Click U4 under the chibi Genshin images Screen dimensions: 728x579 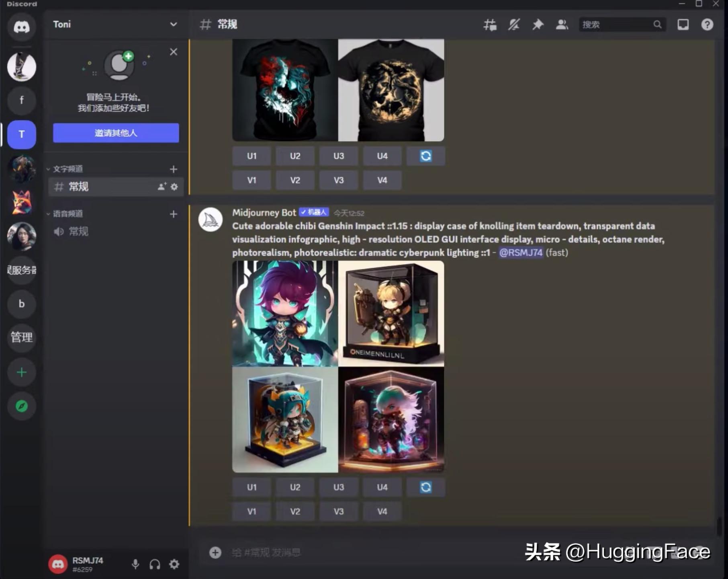click(382, 487)
